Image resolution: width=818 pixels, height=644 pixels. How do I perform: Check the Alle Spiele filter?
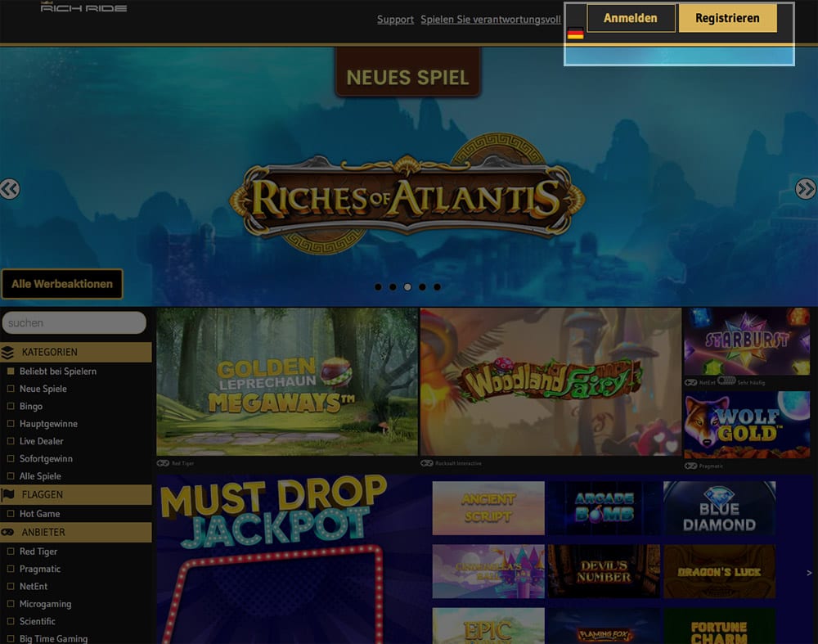[x=11, y=476]
